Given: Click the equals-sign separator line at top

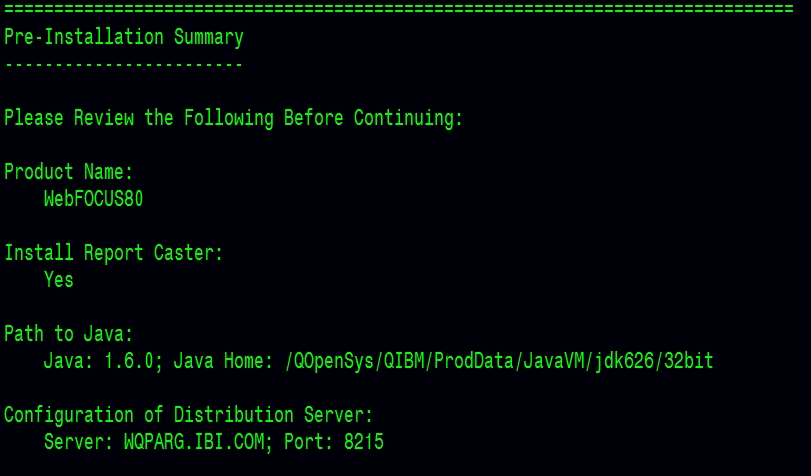Looking at the screenshot, I should point(399,9).
